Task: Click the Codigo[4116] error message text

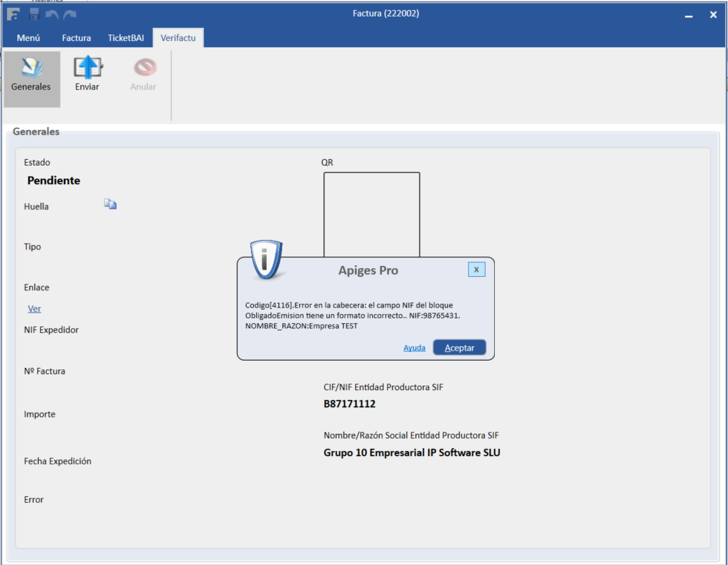Action: coord(353,315)
